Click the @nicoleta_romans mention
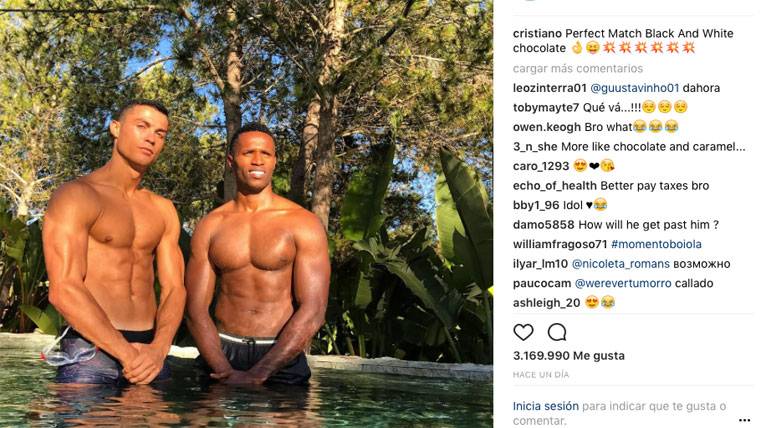Screen dimensions: 761x428 pos(621,264)
